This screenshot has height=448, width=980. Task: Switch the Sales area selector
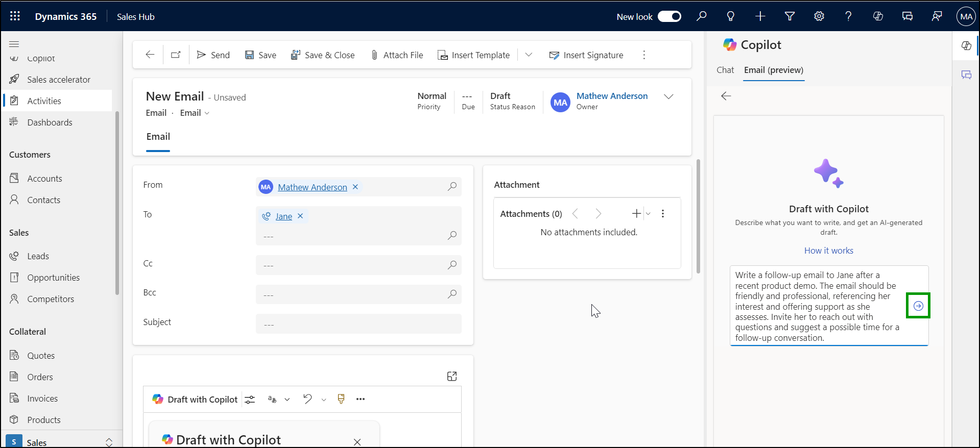60,442
